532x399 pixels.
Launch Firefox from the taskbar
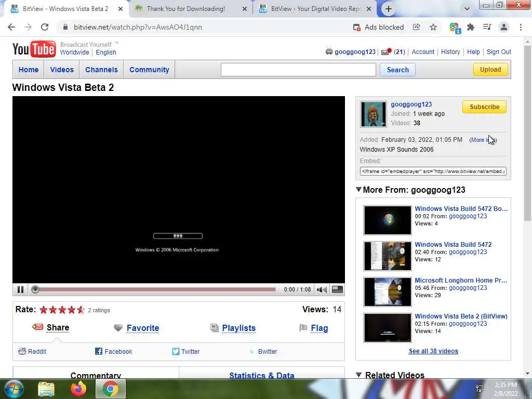click(78, 389)
